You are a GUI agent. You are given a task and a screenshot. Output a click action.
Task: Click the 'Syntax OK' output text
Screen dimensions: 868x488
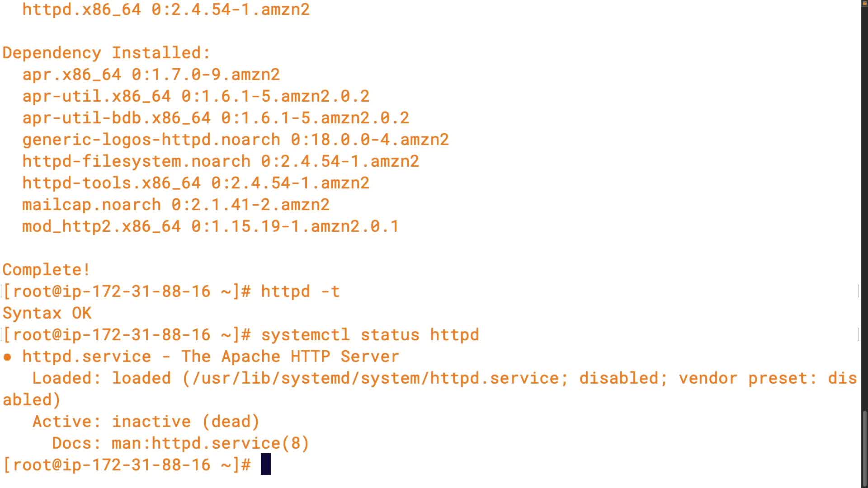(47, 313)
